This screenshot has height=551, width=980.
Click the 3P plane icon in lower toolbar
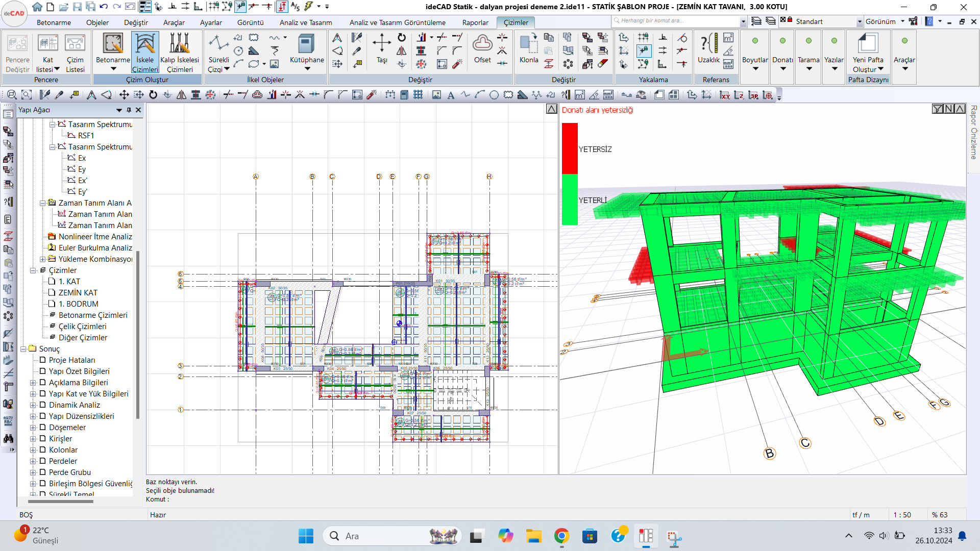click(x=753, y=95)
